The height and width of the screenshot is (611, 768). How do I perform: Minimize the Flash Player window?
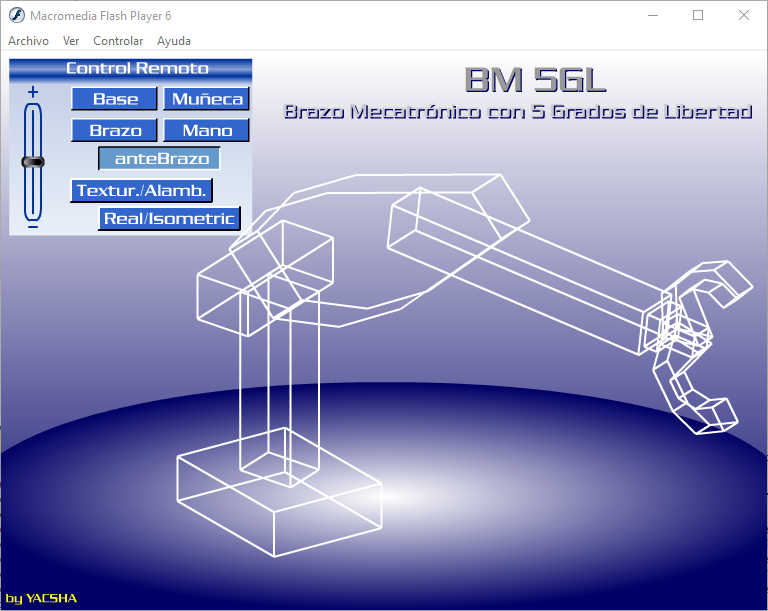(x=653, y=16)
